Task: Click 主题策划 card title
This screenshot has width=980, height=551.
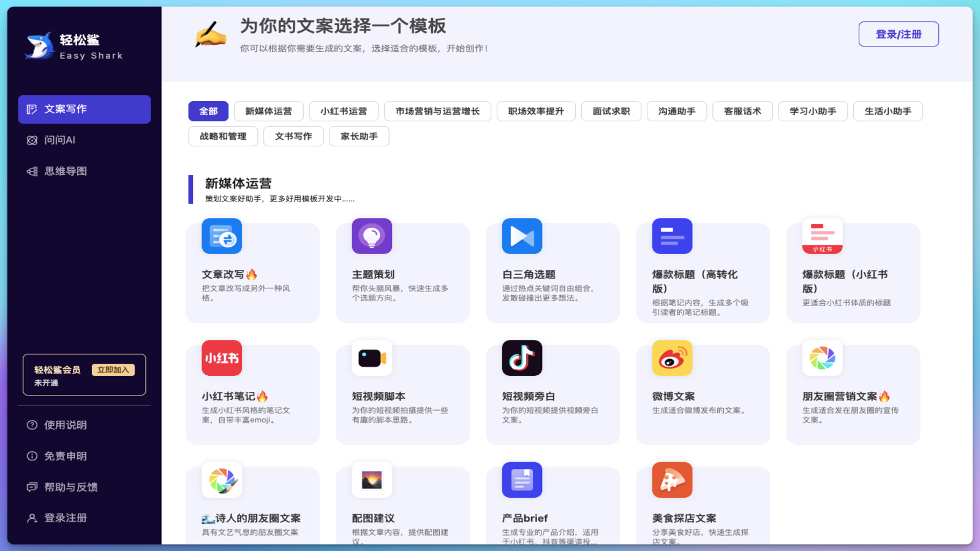Action: click(x=373, y=274)
